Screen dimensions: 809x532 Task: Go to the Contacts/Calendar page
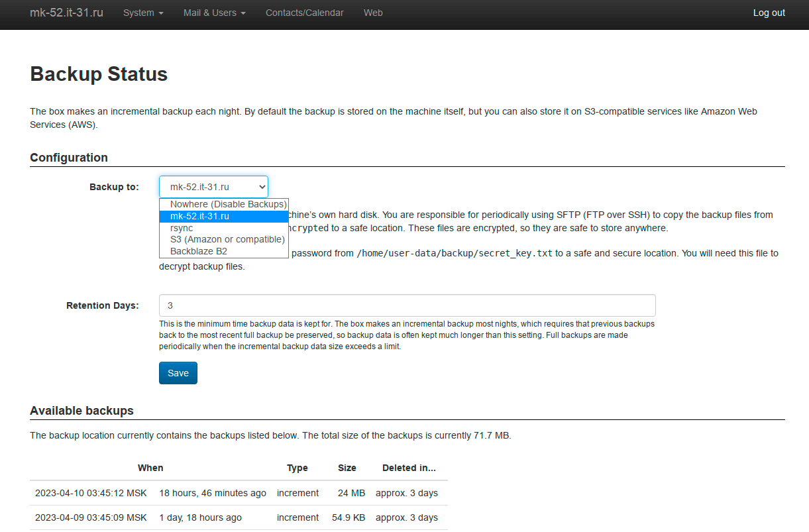(304, 13)
